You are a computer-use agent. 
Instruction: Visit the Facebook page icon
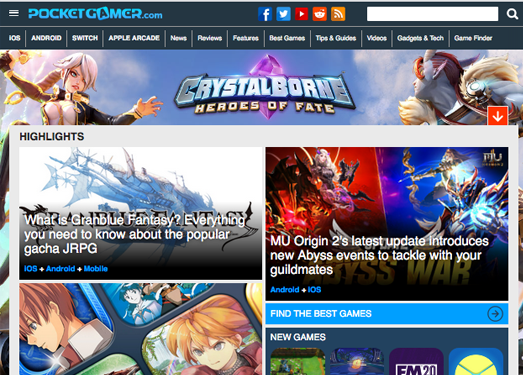click(265, 14)
